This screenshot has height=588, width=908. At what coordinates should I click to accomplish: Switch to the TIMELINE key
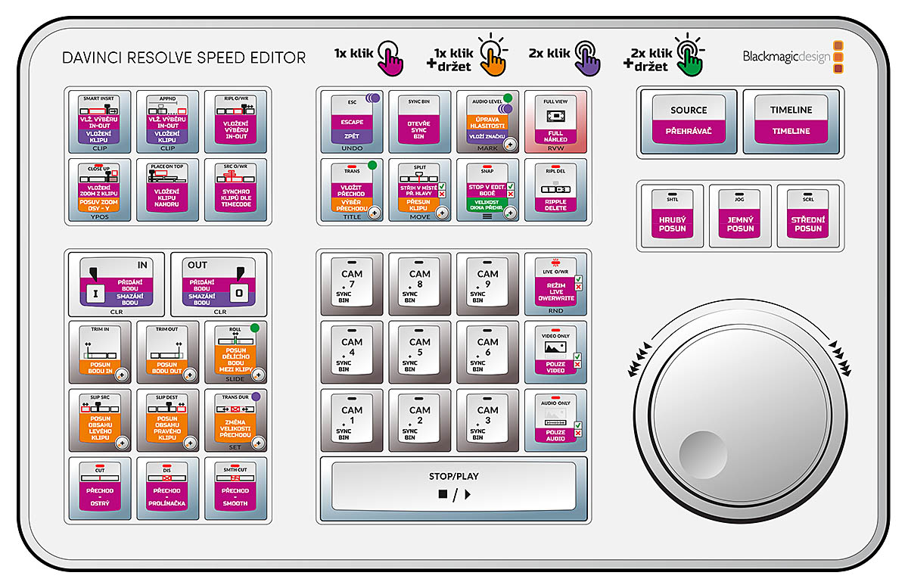click(x=791, y=123)
